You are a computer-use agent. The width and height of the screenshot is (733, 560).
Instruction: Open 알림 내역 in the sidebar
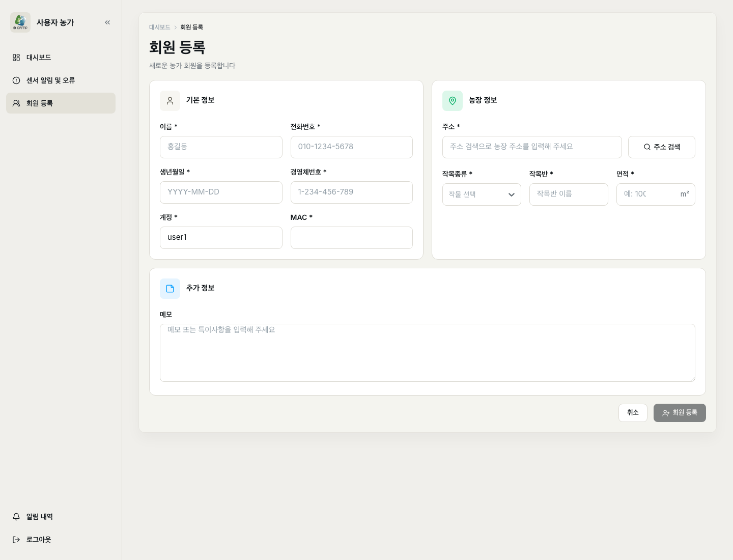[x=61, y=517]
